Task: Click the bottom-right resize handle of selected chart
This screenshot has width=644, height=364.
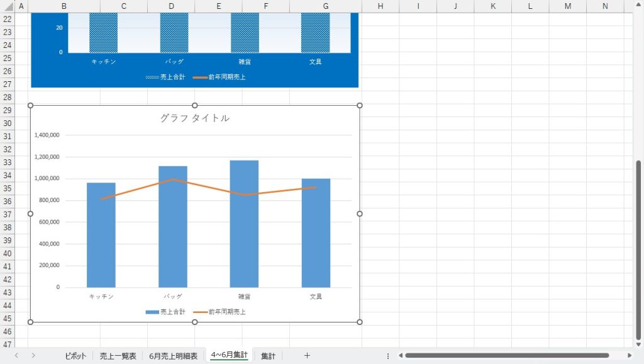Action: coord(360,322)
